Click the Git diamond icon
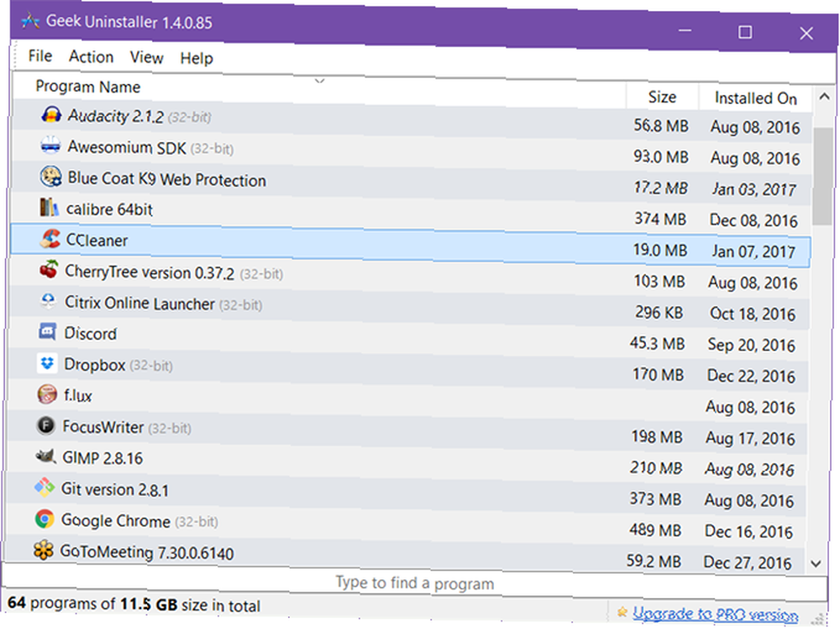Viewport: 840px width, 629px height. click(45, 488)
